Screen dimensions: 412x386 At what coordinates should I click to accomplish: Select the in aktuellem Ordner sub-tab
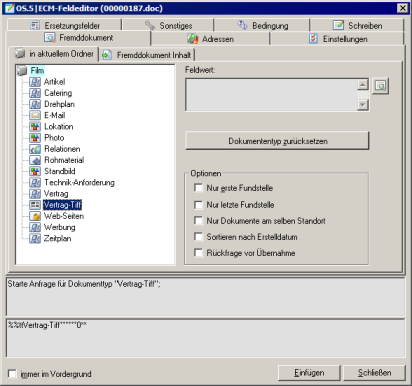point(54,54)
